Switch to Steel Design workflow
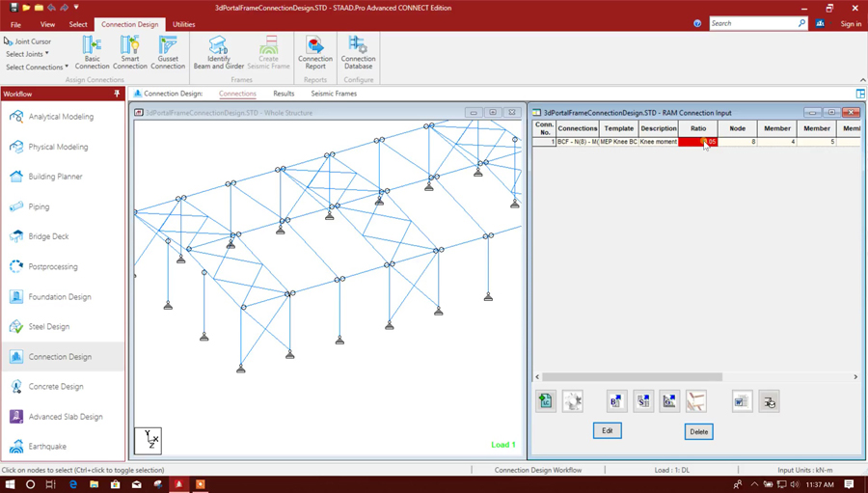The height and width of the screenshot is (493, 868). point(63,327)
